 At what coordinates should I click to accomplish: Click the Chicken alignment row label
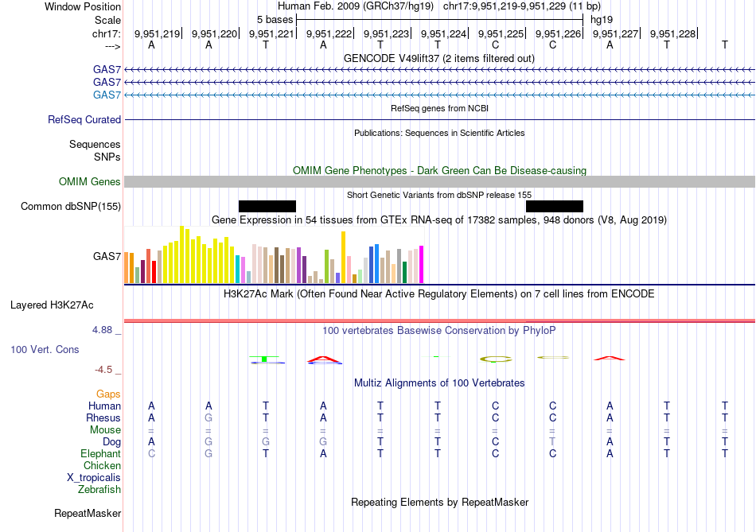[x=102, y=465]
